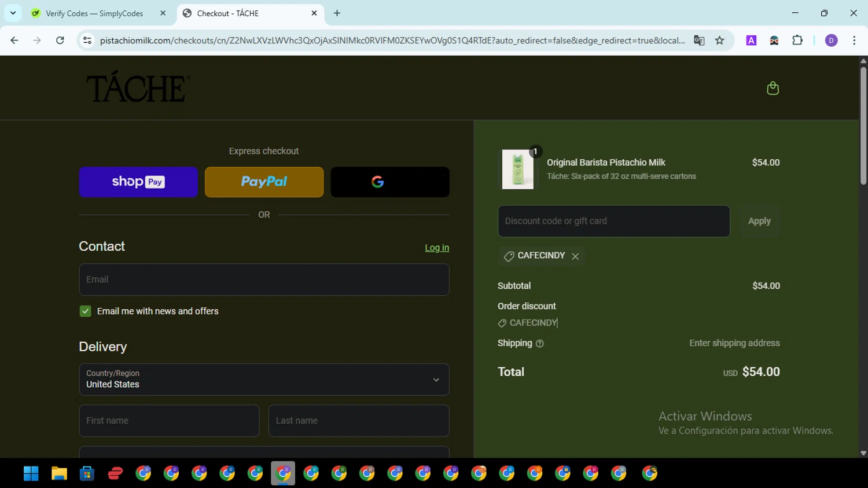Open a new browser tab
The width and height of the screenshot is (868, 488).
(337, 13)
